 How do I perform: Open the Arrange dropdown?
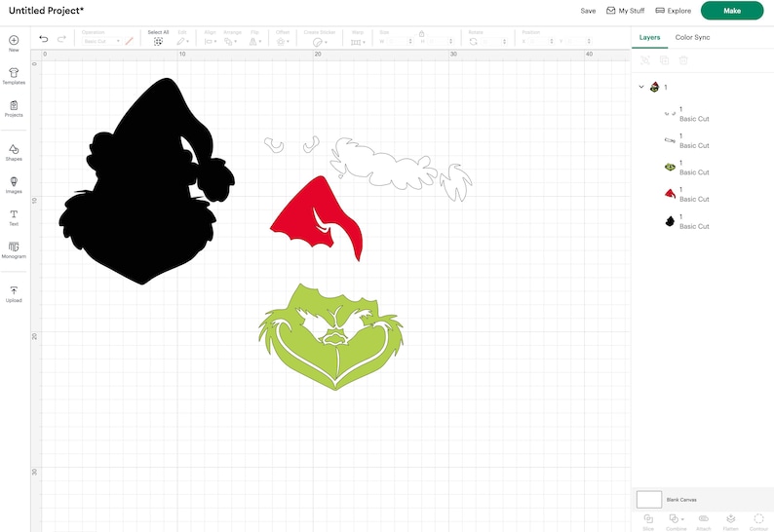point(230,42)
